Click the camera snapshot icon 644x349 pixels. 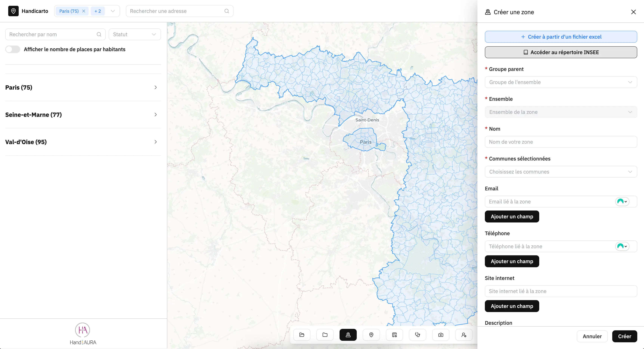click(441, 335)
